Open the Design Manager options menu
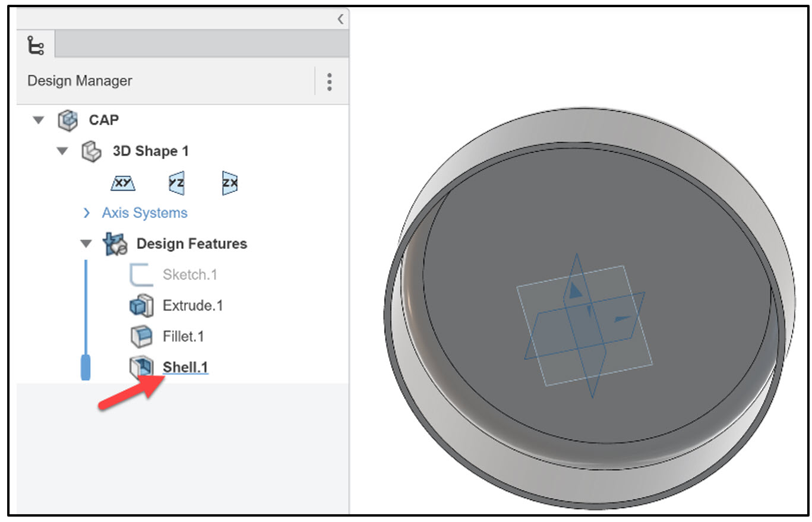This screenshot has height=522, width=812. tap(330, 82)
